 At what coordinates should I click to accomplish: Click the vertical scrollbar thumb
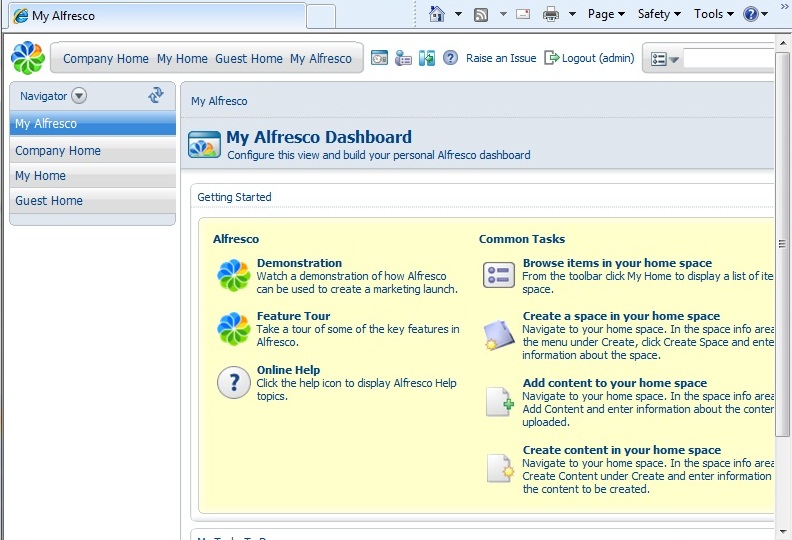click(x=783, y=244)
